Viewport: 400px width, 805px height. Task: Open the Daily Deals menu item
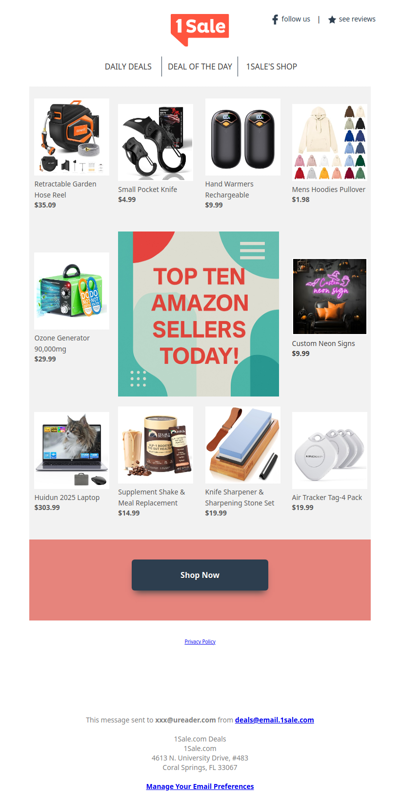pyautogui.click(x=128, y=67)
